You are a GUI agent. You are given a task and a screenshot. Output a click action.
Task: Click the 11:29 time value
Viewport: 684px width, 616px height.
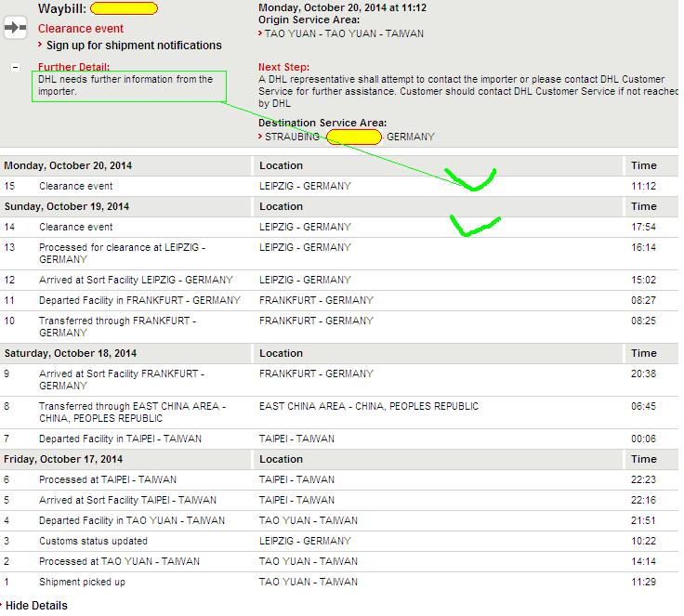(x=643, y=583)
